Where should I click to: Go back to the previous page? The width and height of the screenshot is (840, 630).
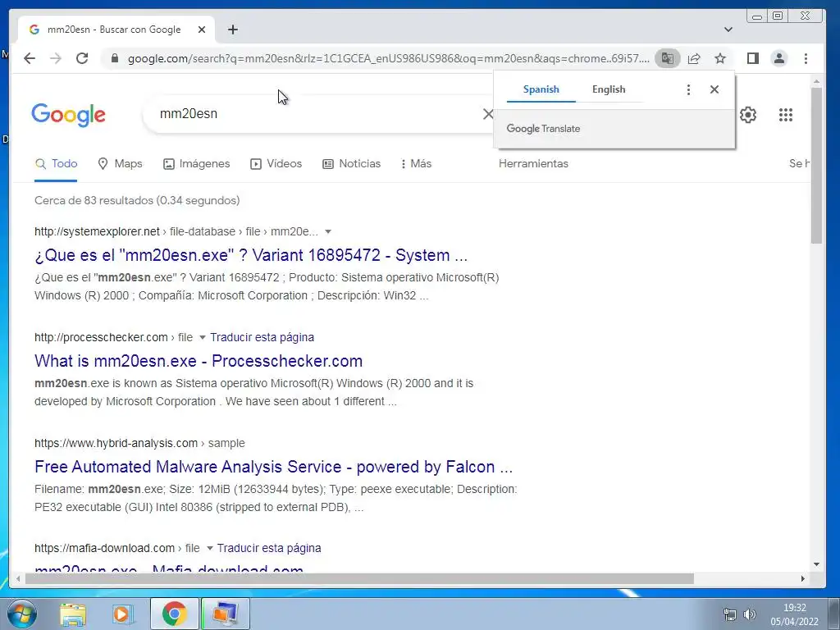pyautogui.click(x=30, y=58)
